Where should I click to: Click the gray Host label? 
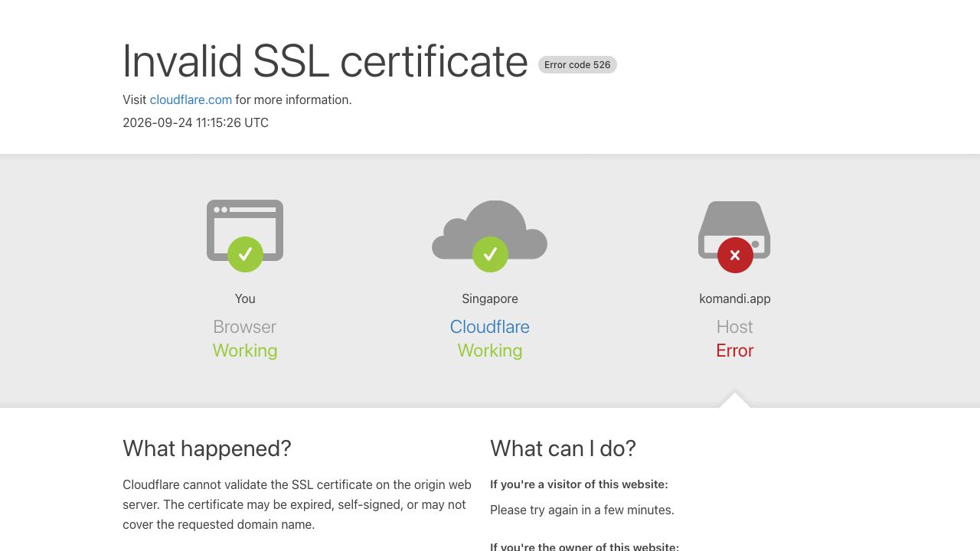coord(735,327)
